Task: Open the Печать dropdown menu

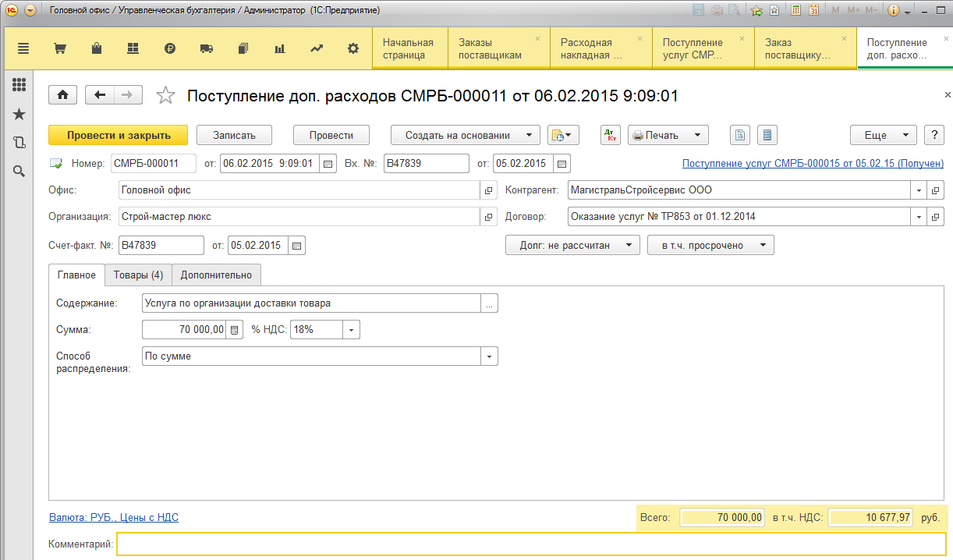Action: coord(668,135)
